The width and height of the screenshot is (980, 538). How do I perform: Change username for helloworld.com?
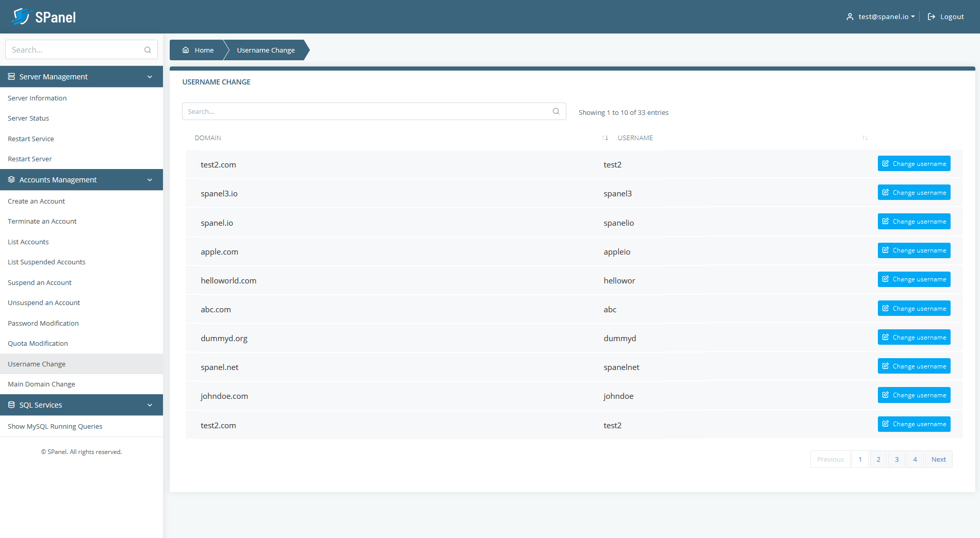[x=913, y=279]
